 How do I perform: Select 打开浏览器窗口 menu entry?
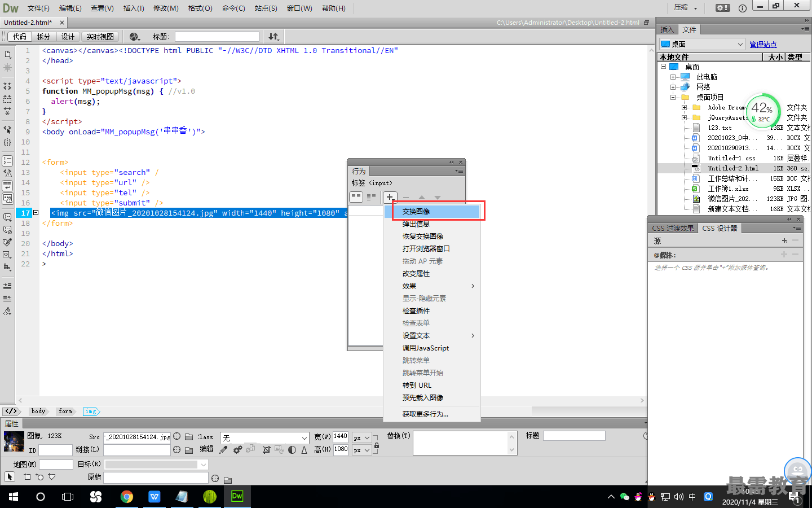point(433,249)
